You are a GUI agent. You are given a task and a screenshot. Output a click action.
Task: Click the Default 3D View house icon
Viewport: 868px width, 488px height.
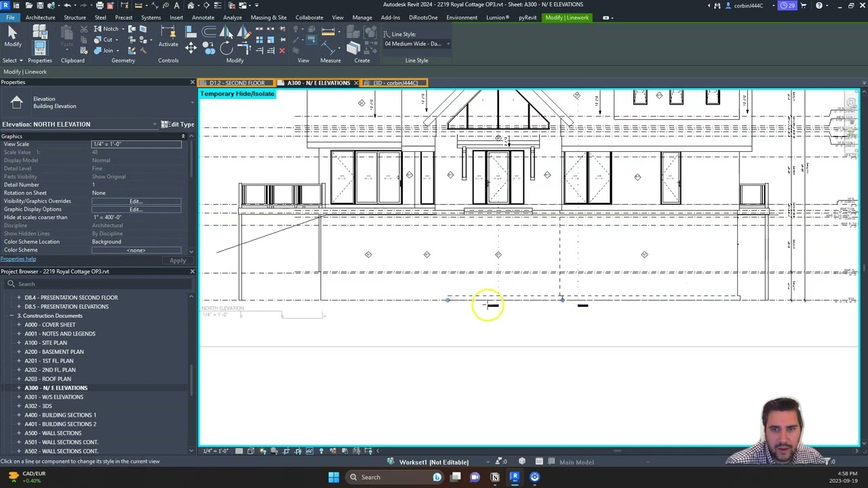[191, 5]
